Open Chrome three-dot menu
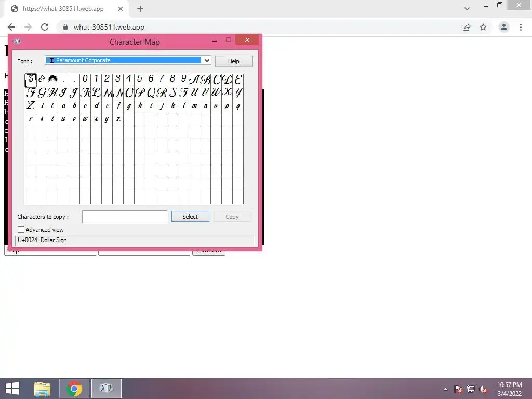Viewport: 532px width, 399px height. (x=521, y=27)
